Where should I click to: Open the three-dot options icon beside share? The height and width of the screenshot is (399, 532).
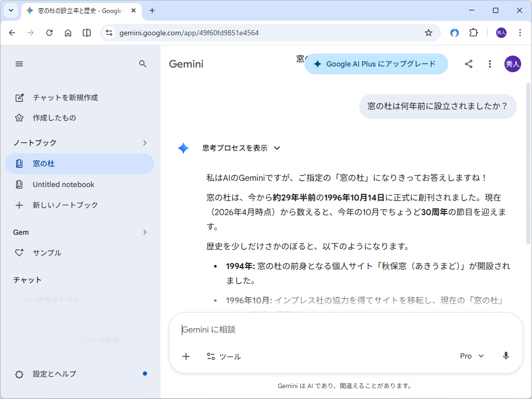489,64
